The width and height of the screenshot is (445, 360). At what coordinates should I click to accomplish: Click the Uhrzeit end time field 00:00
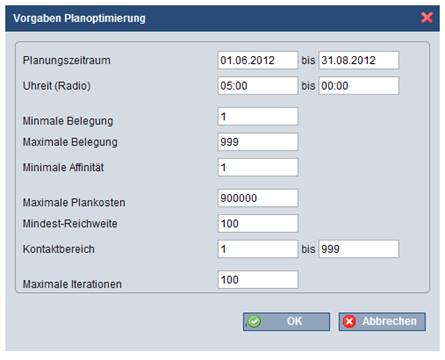pos(359,86)
